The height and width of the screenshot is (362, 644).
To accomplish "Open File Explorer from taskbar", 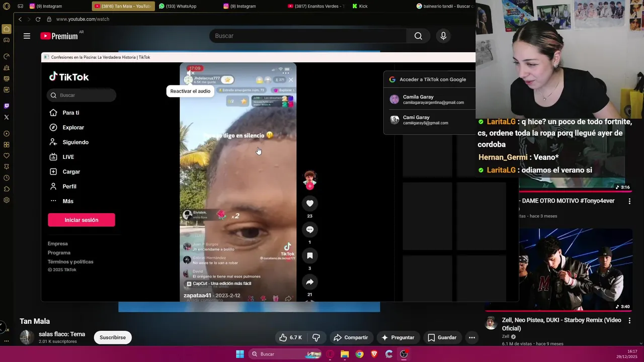I will (x=345, y=354).
